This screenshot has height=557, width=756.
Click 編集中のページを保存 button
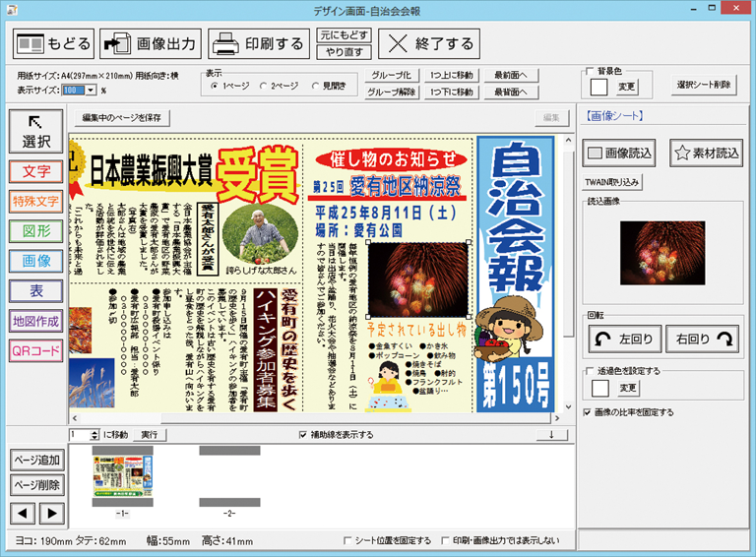point(123,118)
